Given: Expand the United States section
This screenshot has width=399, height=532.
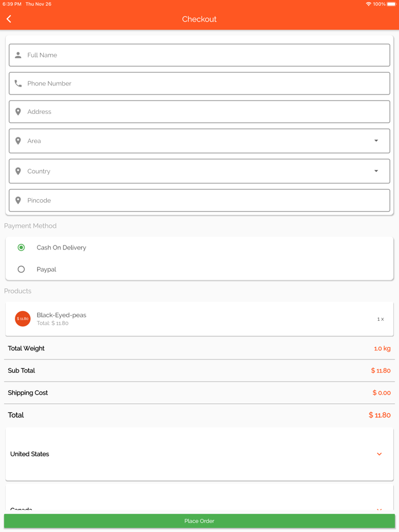Looking at the screenshot, I should point(379,454).
